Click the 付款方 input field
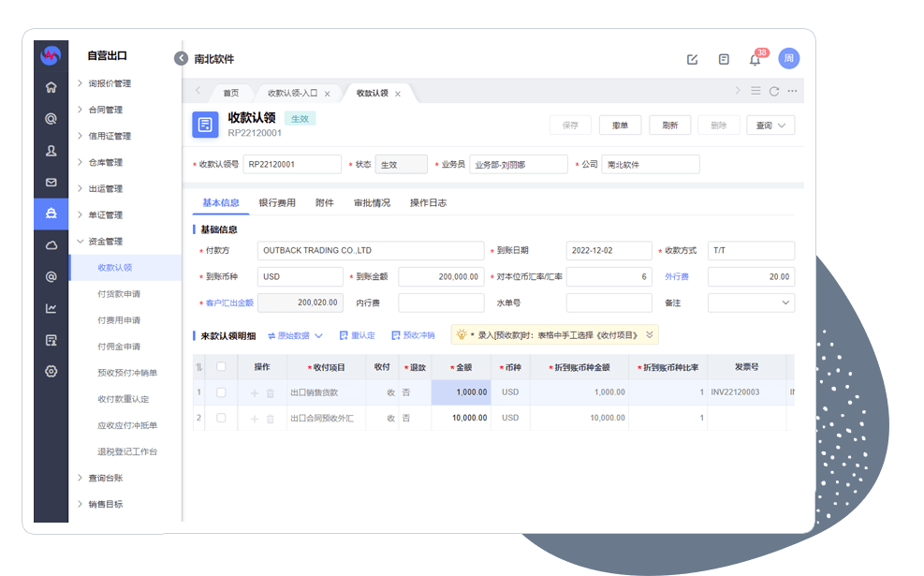The height and width of the screenshot is (576, 924). [x=370, y=251]
